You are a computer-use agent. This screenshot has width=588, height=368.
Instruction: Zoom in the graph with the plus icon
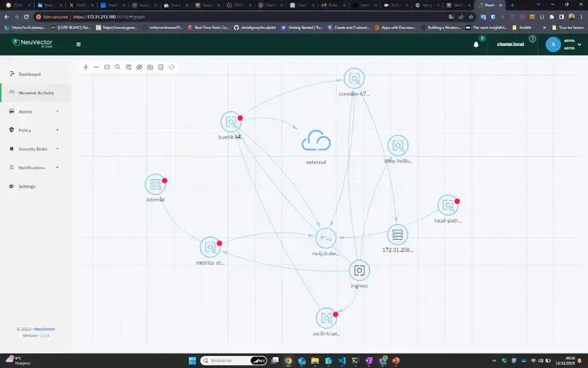point(86,67)
